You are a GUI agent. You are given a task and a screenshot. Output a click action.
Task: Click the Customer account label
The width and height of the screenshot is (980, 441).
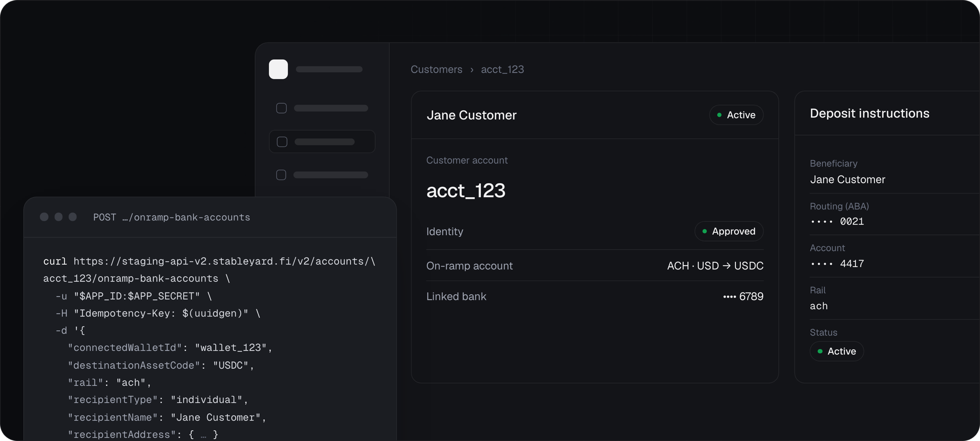click(467, 160)
